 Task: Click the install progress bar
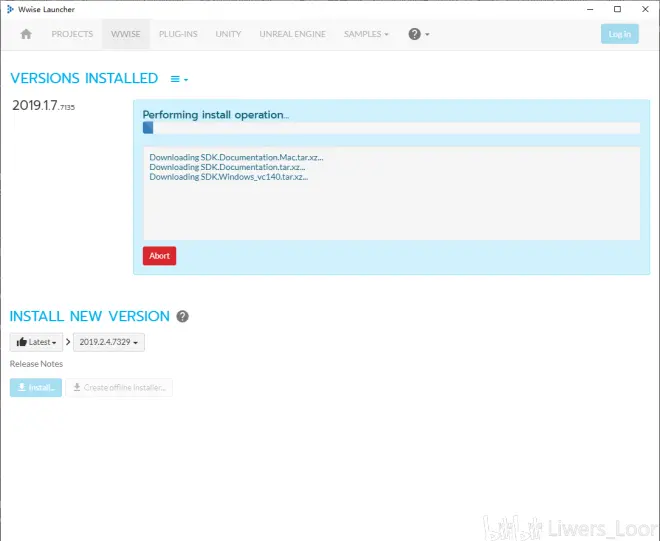391,128
